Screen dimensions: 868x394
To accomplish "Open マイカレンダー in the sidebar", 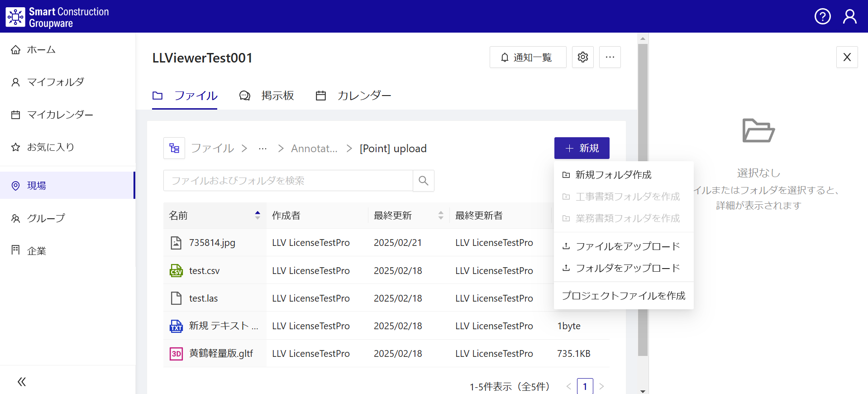I will 60,115.
